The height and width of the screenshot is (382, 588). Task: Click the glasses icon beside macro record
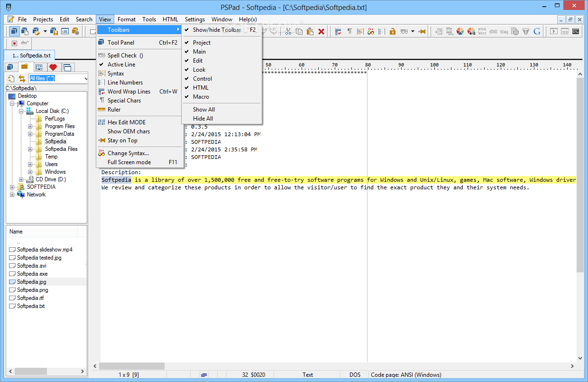coord(25,43)
